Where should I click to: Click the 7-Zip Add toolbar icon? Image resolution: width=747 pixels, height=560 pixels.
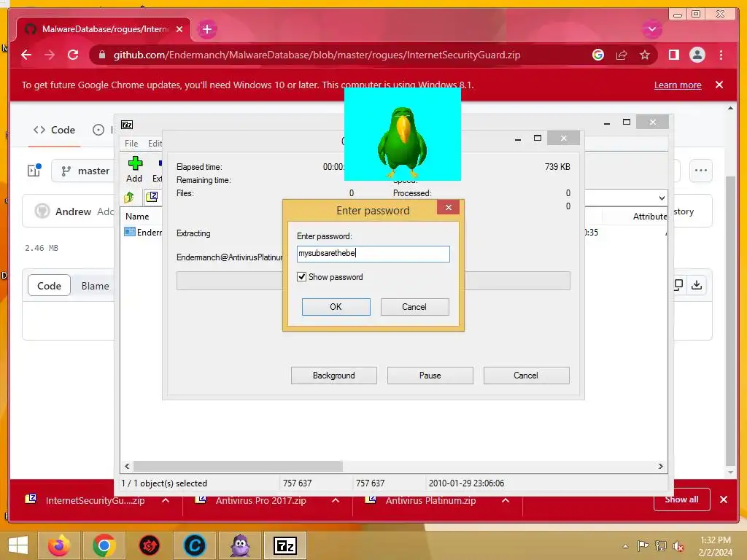tap(135, 169)
